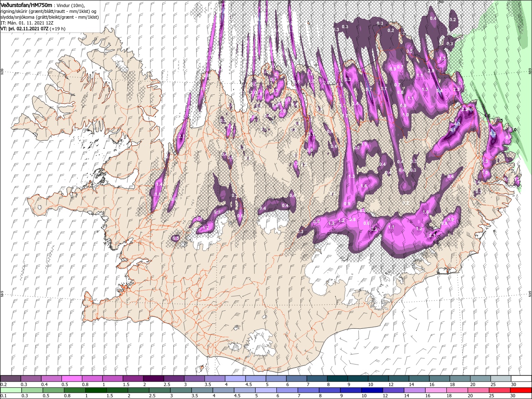This screenshot has width=532, height=399.
Task: Select the rain scale swatch for 4.5–5
Action: tap(244, 390)
